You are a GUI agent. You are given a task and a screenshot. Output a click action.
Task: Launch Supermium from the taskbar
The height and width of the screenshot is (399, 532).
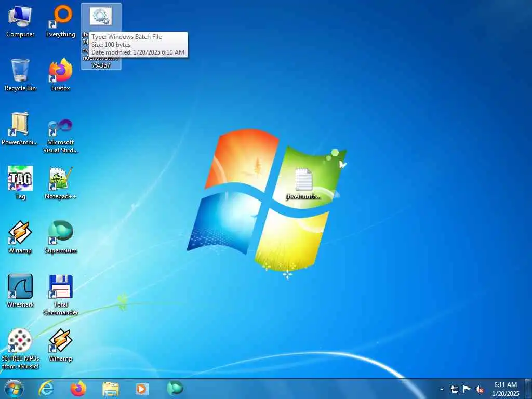pos(175,388)
